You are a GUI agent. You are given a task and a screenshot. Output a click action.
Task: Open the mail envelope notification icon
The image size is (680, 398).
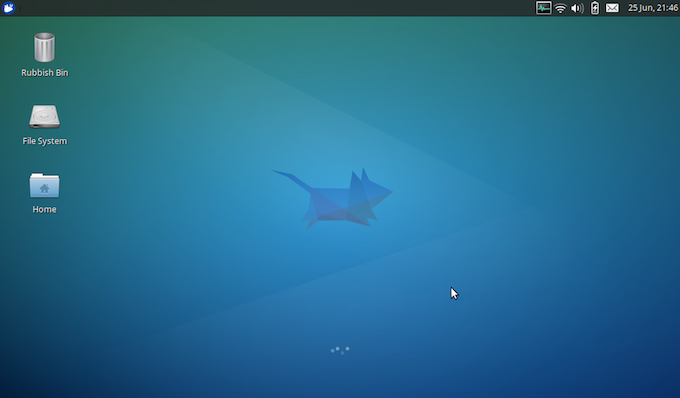(612, 8)
